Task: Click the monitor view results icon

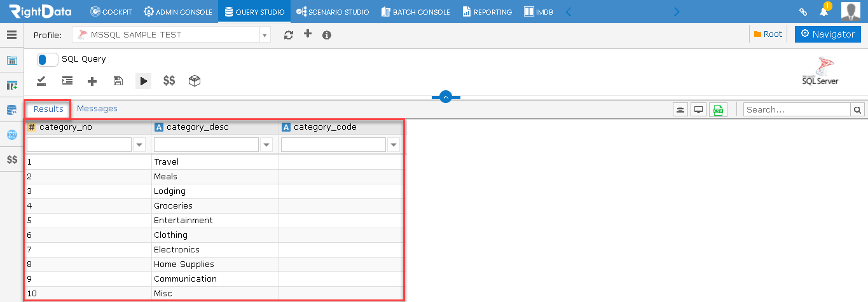Action: 699,109
